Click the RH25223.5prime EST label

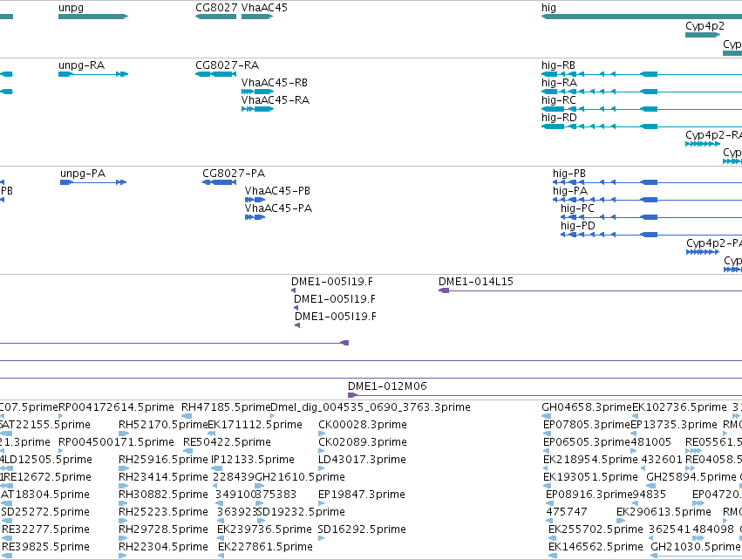pyautogui.click(x=163, y=512)
